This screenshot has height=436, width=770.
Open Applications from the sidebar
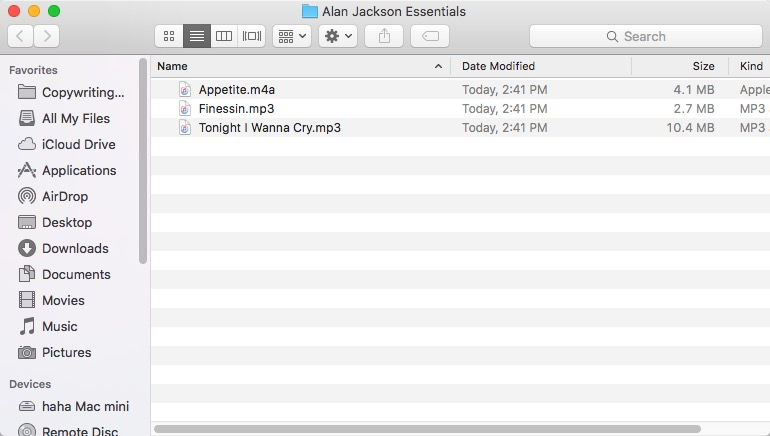click(79, 170)
